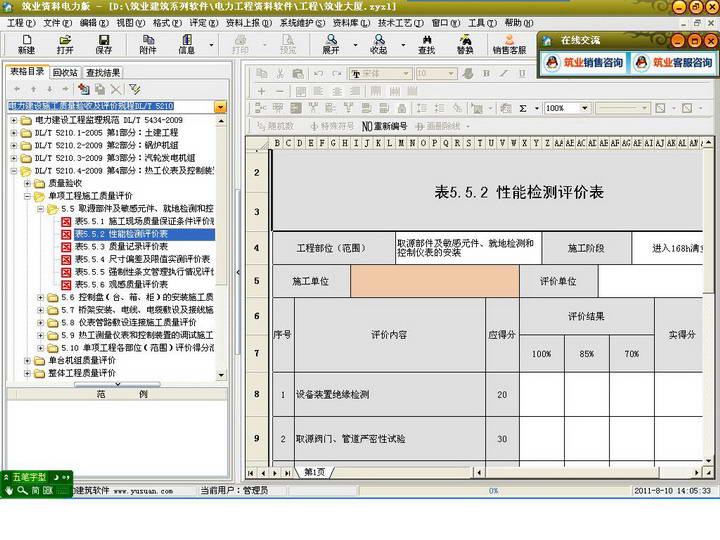Switch to 查找结果 tab
This screenshot has height=540, width=720.
pyautogui.click(x=103, y=73)
